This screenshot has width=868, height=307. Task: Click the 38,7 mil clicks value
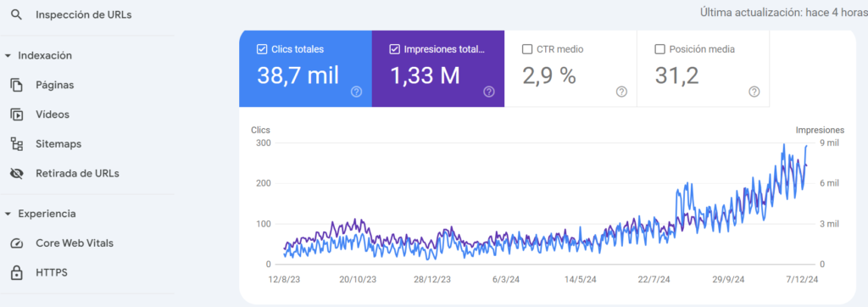tap(298, 75)
